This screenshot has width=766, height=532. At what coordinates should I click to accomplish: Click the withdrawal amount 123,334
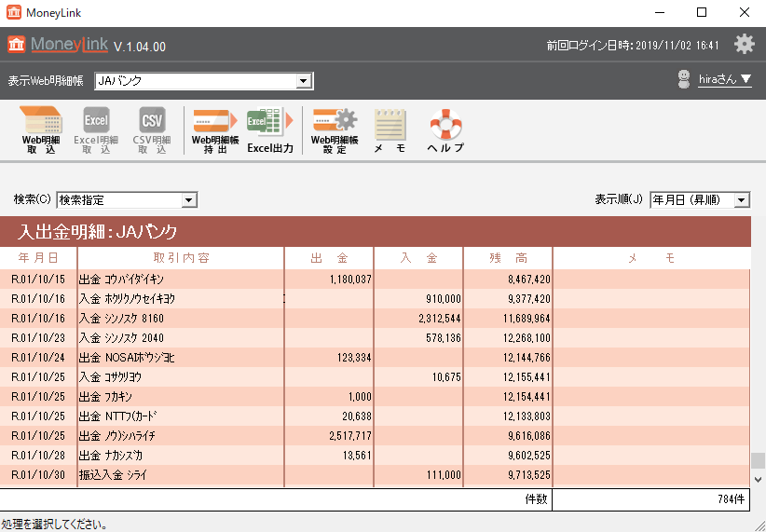[x=354, y=358]
